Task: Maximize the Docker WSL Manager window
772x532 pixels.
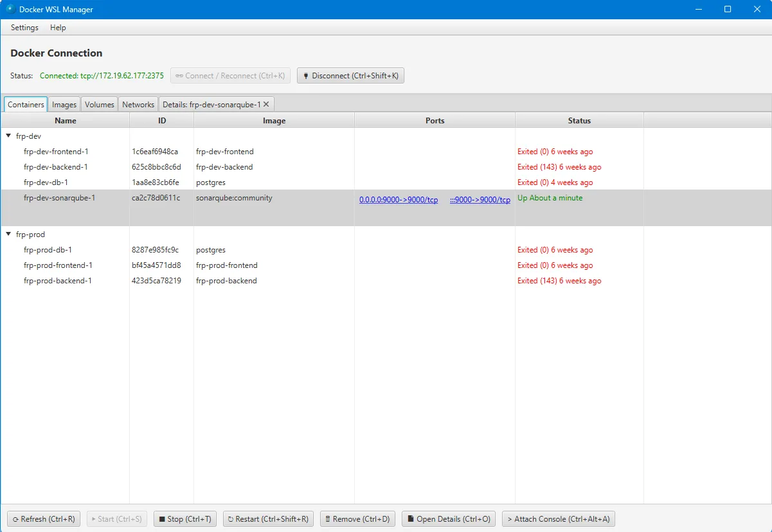Action: pos(728,9)
